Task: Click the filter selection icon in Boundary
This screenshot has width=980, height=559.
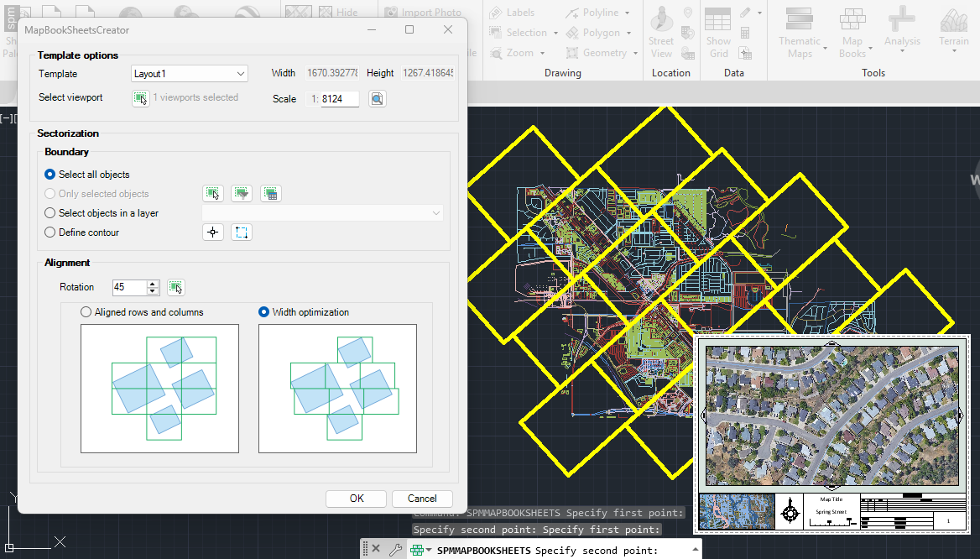Action: coord(242,194)
